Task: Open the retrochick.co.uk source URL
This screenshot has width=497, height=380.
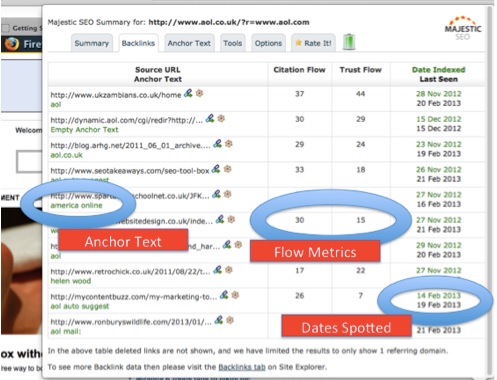Action: 130,272
